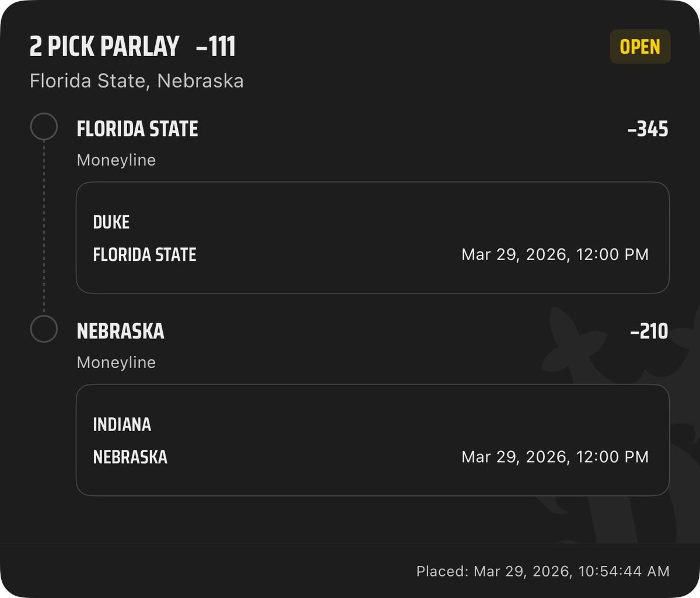This screenshot has width=700, height=598.
Task: Click the Placed timestamp in footer
Action: 542,571
